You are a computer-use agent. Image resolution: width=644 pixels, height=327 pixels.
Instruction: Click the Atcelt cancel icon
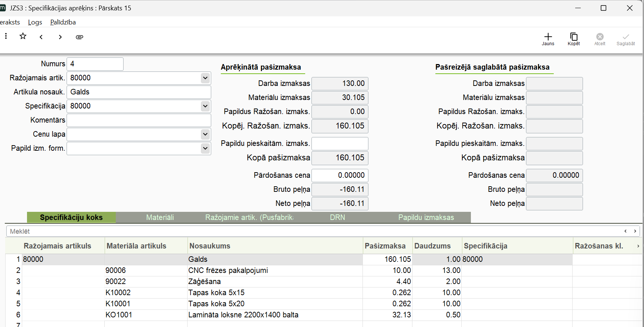coord(600,39)
